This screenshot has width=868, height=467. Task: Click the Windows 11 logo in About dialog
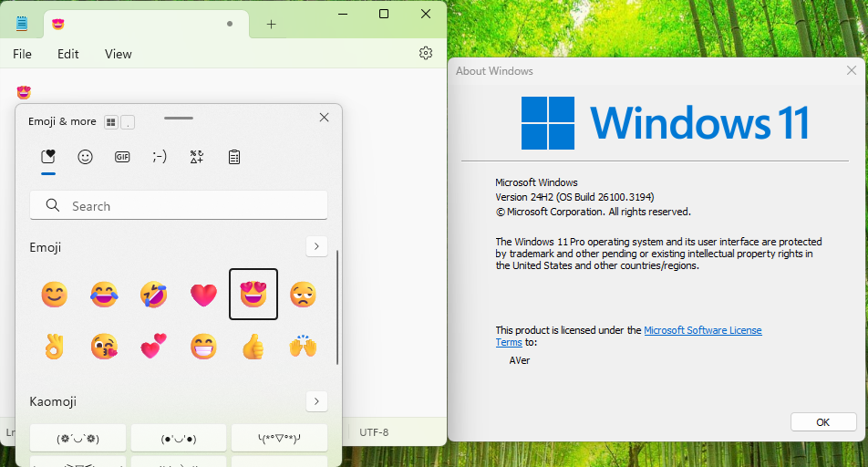(665, 123)
